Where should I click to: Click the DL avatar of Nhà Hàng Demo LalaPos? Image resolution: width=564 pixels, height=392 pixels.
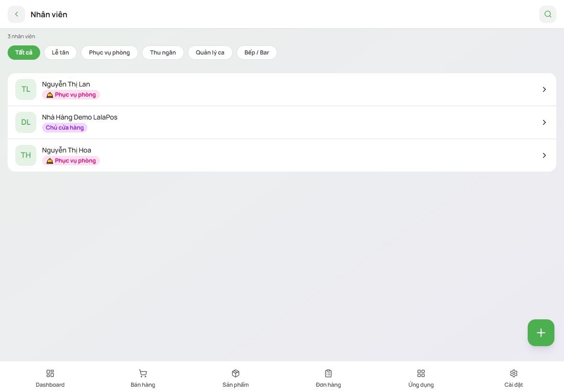26,122
